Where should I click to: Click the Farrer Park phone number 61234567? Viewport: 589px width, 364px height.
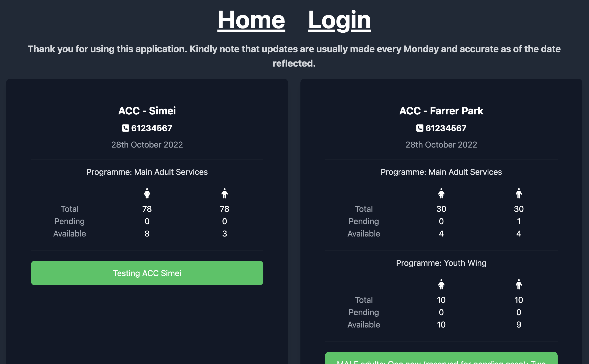[x=446, y=128]
